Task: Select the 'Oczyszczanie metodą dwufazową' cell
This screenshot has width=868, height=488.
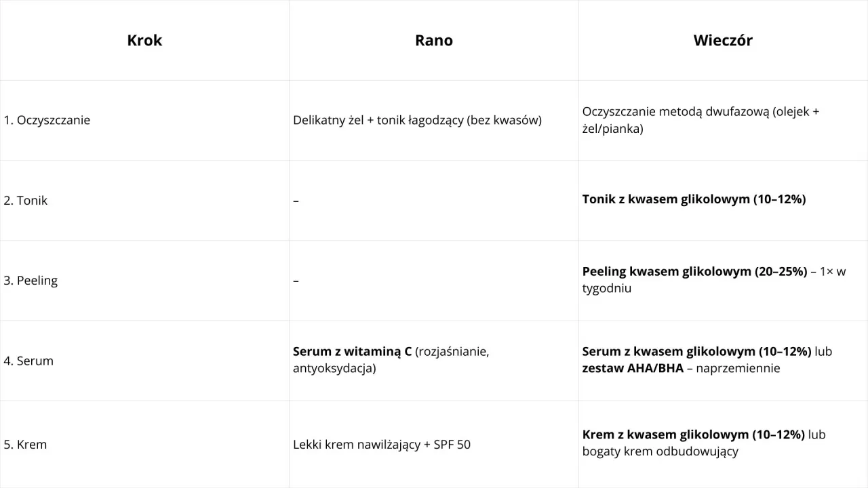Action: (701, 120)
